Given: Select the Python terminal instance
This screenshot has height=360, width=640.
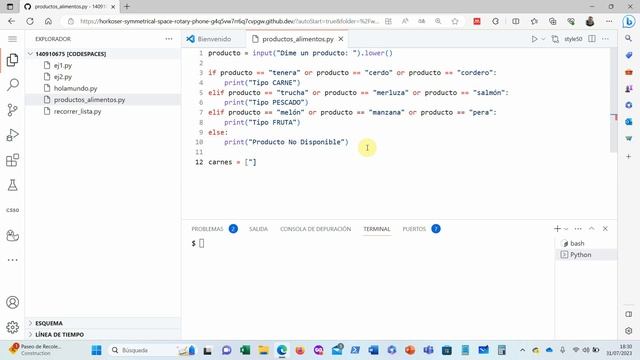Looking at the screenshot, I should (x=586, y=255).
